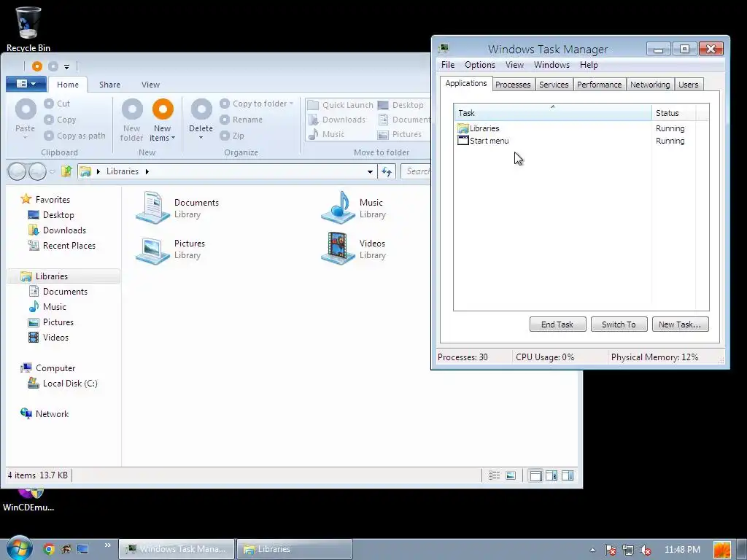Open the Recycle Bin desktop icon

28,28
